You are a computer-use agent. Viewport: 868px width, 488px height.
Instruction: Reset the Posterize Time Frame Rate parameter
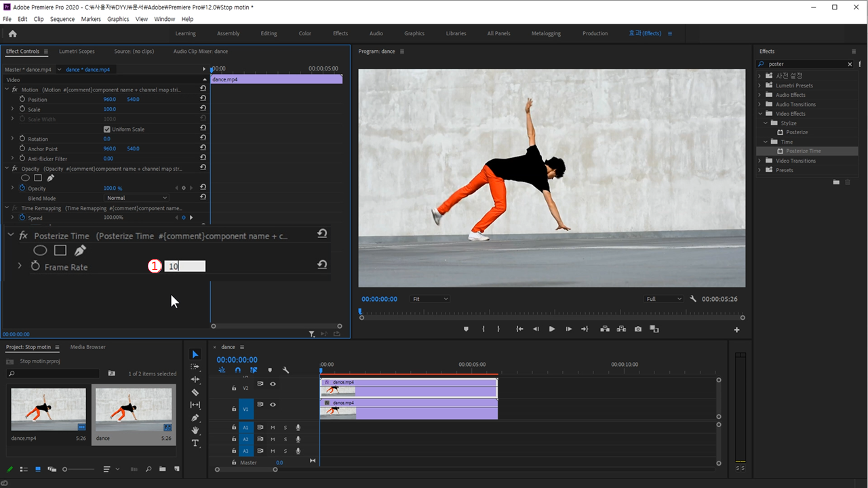(322, 265)
